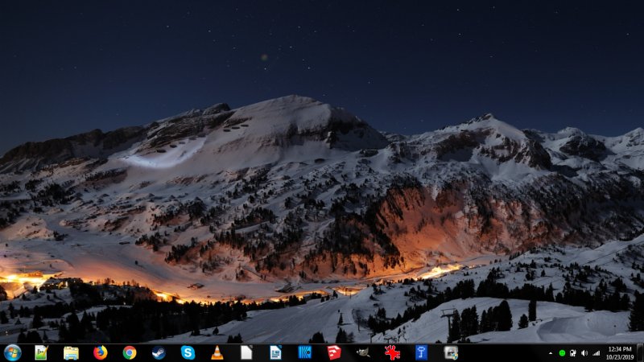Launch Steam from the taskbar
This screenshot has width=644, height=362.
[x=159, y=352]
